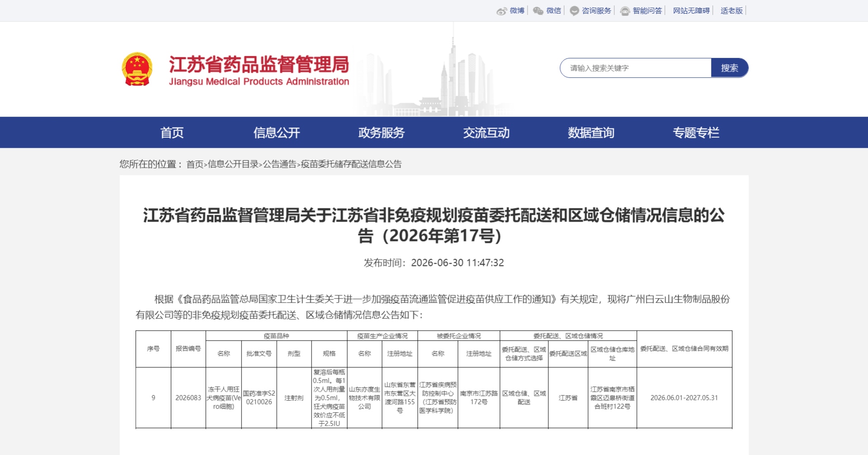
Task: Open 信息公开 navigation menu
Action: tap(277, 133)
